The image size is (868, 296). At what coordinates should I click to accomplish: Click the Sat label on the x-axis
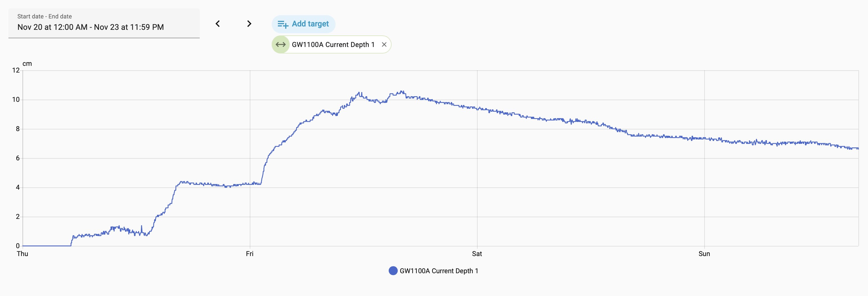click(x=477, y=254)
